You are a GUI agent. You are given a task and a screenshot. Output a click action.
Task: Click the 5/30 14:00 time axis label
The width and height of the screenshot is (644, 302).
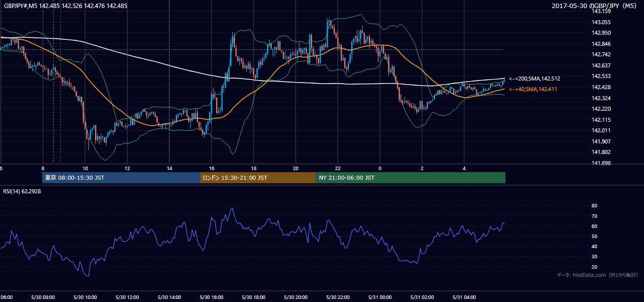coord(169,297)
